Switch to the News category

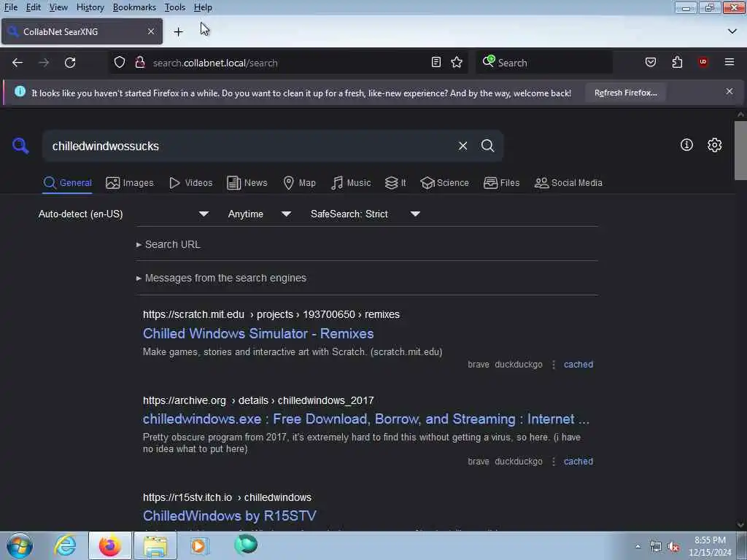247,183
